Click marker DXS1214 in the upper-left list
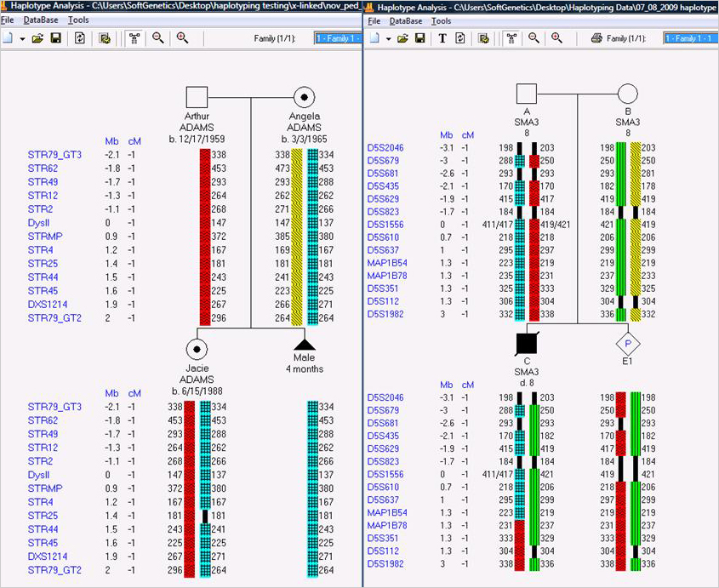Screen dimensions: 719x588 click(48, 305)
